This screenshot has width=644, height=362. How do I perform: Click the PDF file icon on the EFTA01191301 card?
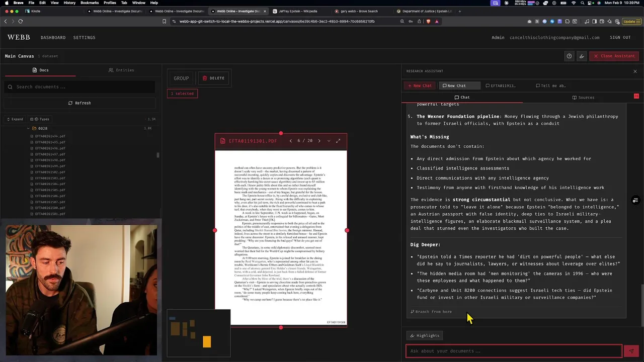(222, 141)
